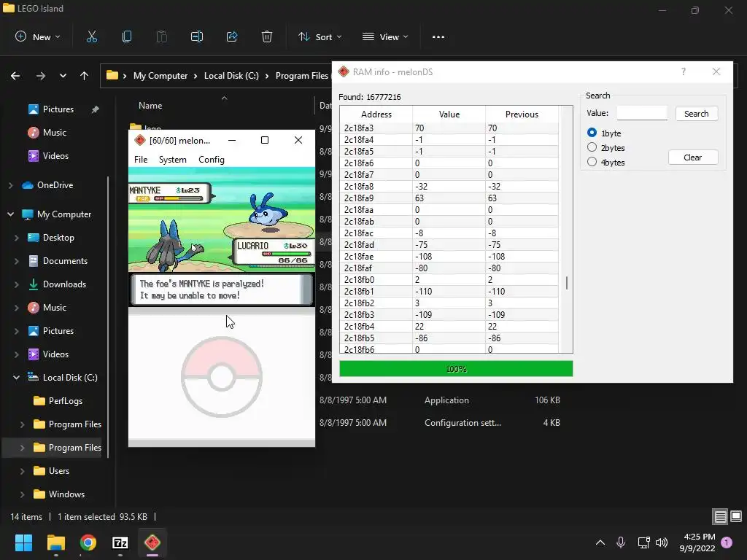This screenshot has width=747, height=560.
Task: Click the help question mark in RAM info
Action: [684, 72]
